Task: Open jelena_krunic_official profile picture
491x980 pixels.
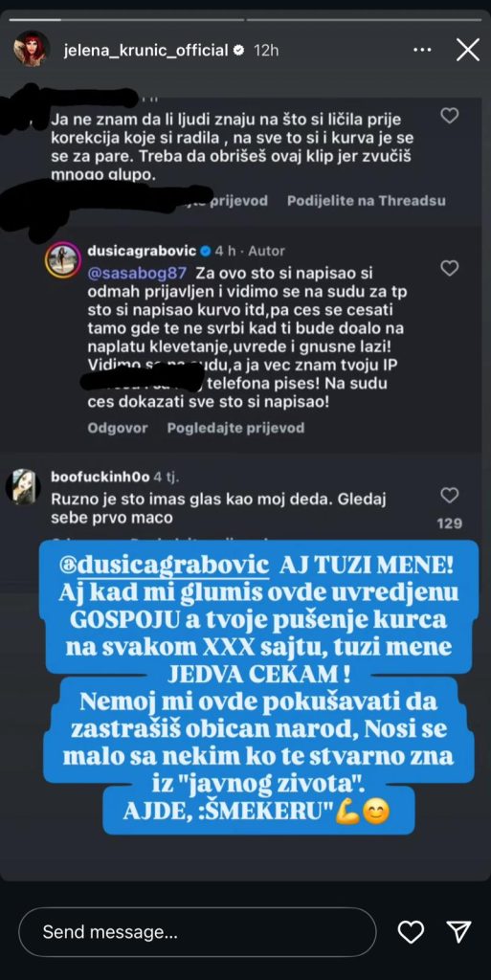Action: tap(32, 49)
